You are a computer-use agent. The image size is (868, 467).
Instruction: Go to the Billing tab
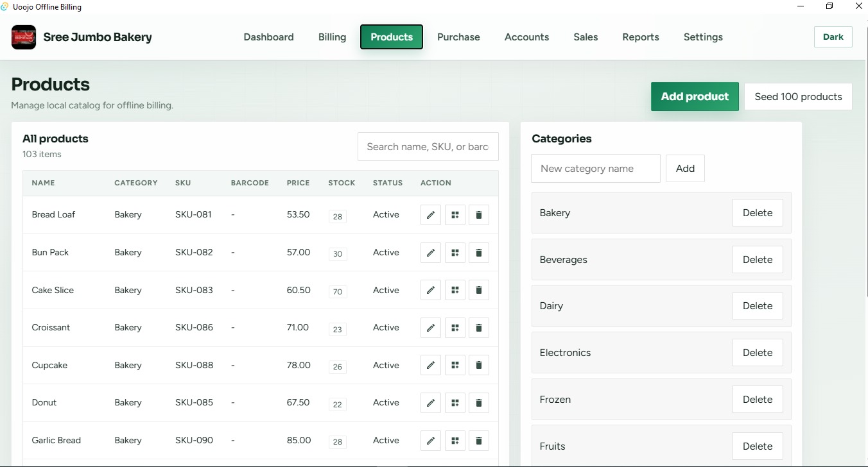coord(332,37)
